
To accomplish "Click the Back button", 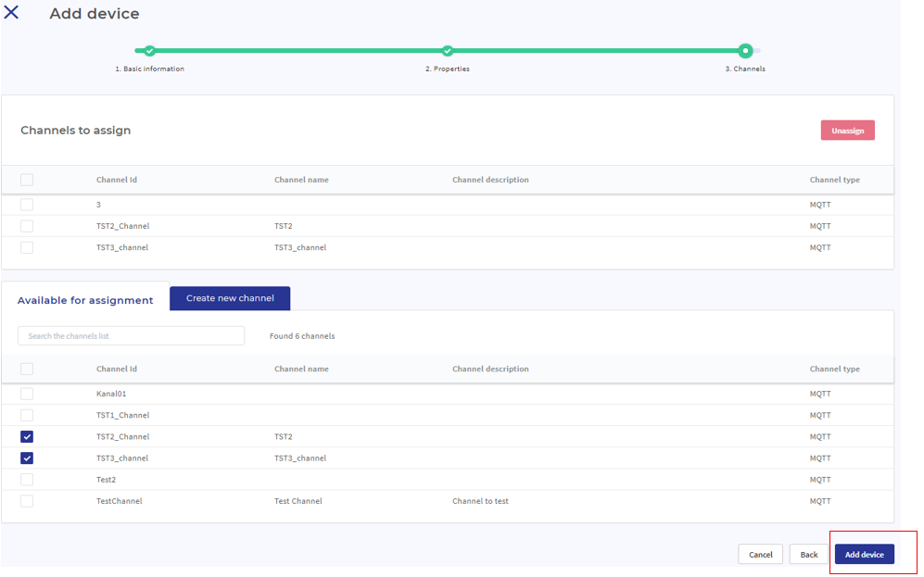I will 809,554.
